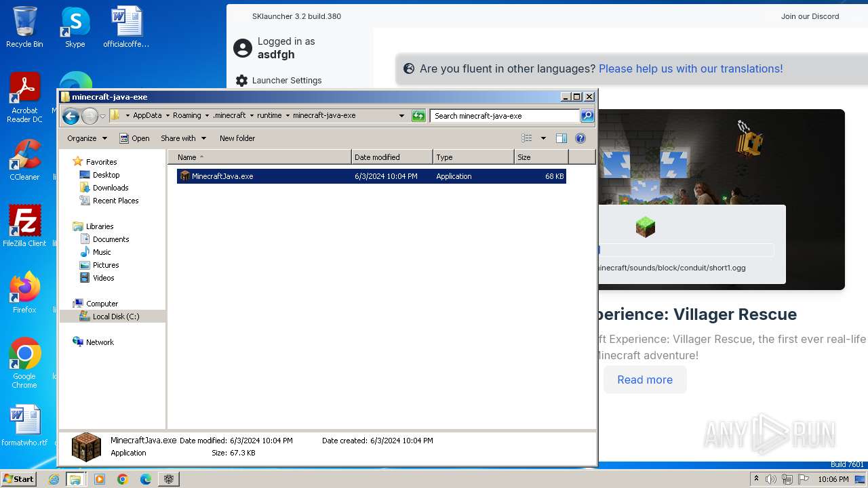
Task: Select Libraries in the navigation pane
Action: (100, 226)
